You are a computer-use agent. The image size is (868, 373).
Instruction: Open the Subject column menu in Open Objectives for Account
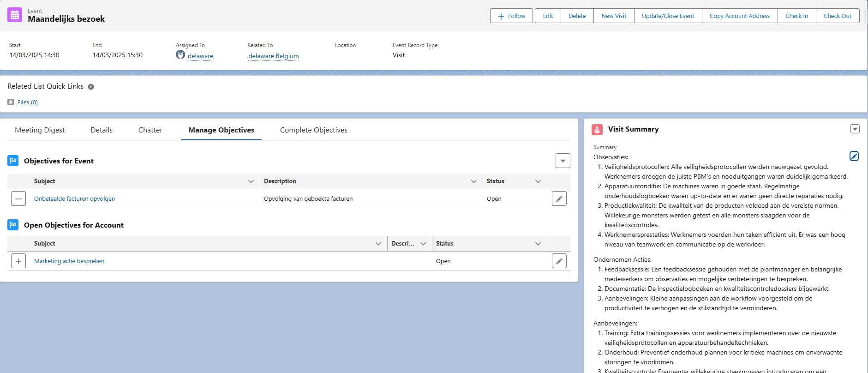click(x=378, y=244)
